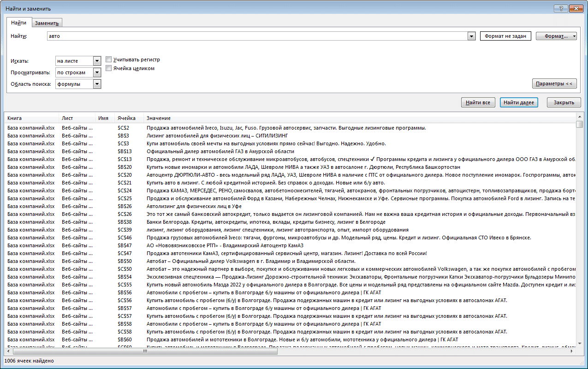This screenshot has width=588, height=369.
Task: Sort by the Книга column header
Action: pos(31,118)
